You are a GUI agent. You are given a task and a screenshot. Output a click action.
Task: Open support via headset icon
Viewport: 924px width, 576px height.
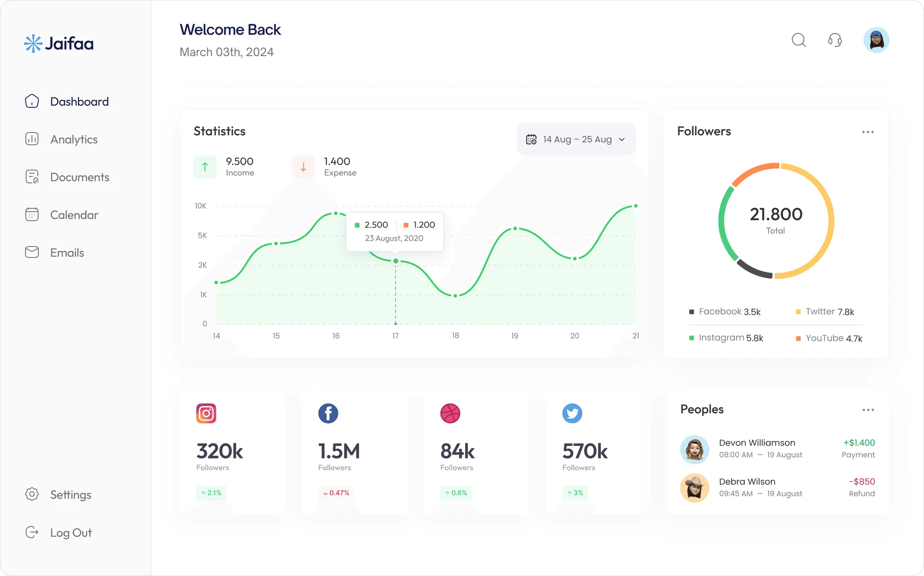pos(835,40)
